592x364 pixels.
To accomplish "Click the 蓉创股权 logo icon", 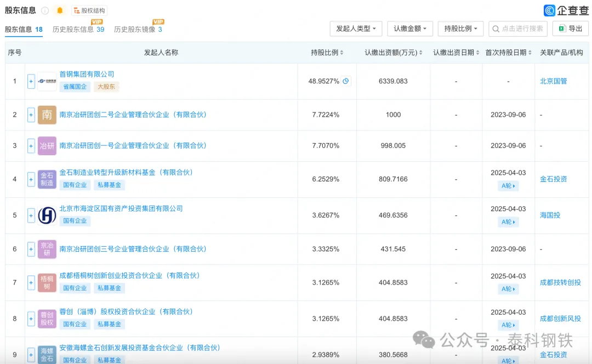I will coord(47,318).
